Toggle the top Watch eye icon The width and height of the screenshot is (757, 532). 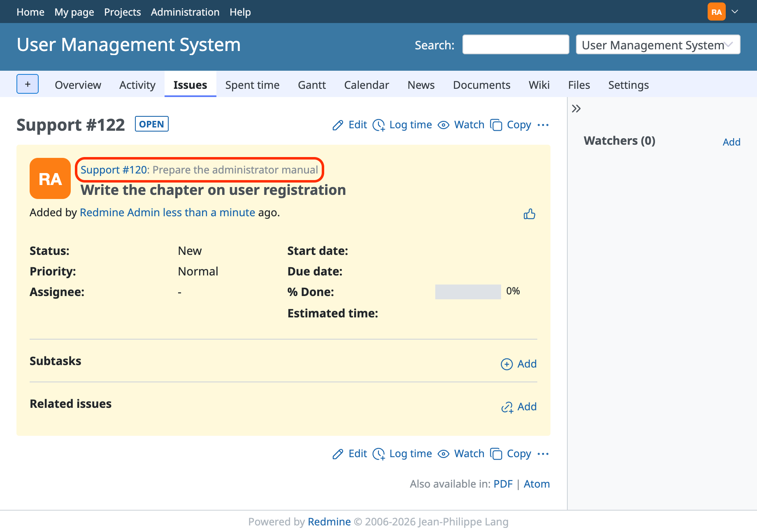click(x=444, y=125)
